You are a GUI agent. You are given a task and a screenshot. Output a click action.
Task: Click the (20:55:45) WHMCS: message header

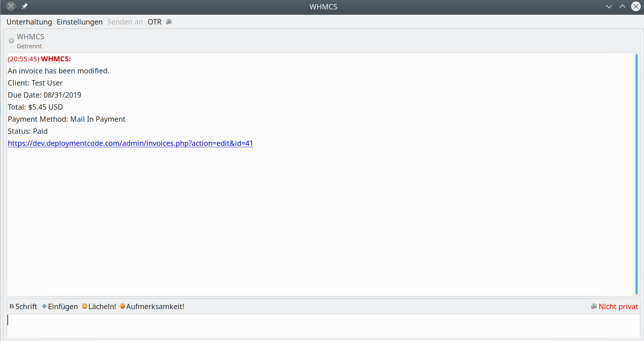[39, 59]
